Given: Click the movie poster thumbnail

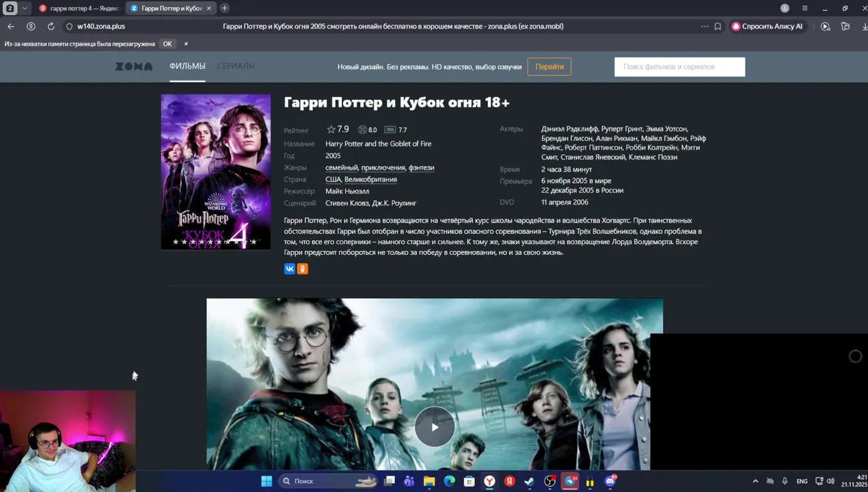Looking at the screenshot, I should 215,172.
